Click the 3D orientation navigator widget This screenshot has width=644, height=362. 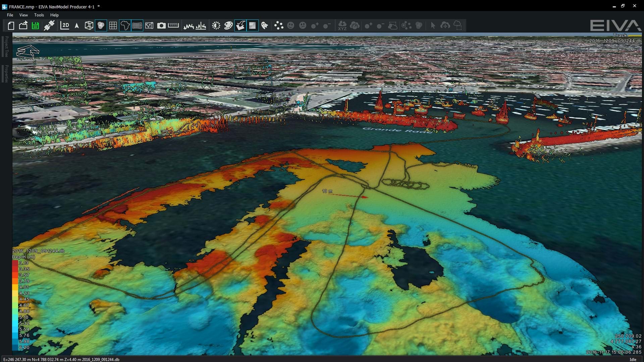[x=28, y=52]
